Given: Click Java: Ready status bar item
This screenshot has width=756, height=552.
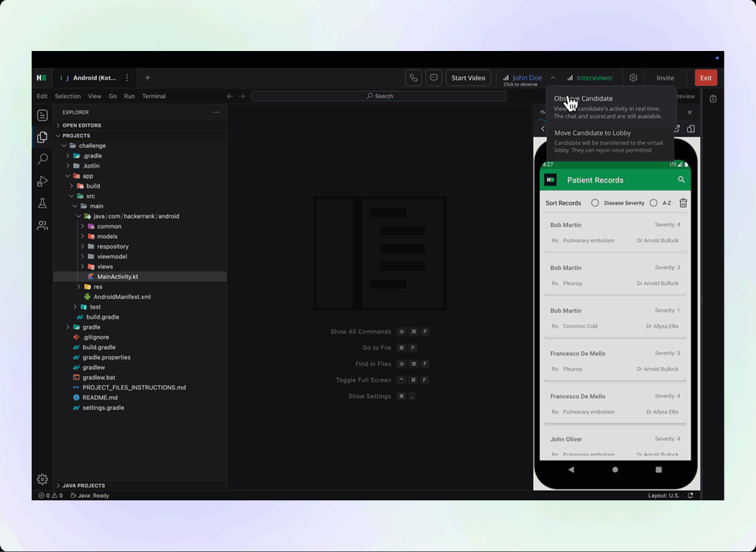Looking at the screenshot, I should point(90,495).
